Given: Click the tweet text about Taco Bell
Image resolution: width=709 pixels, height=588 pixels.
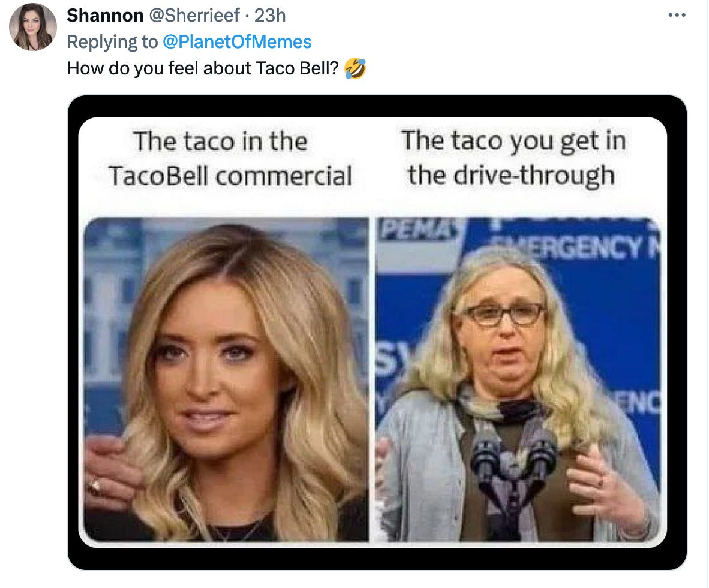Looking at the screenshot, I should pos(203,68).
